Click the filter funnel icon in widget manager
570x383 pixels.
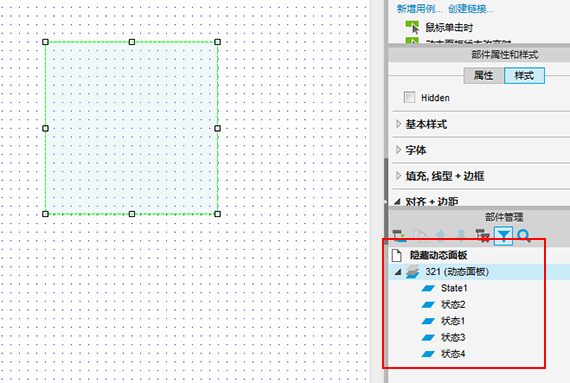click(503, 236)
